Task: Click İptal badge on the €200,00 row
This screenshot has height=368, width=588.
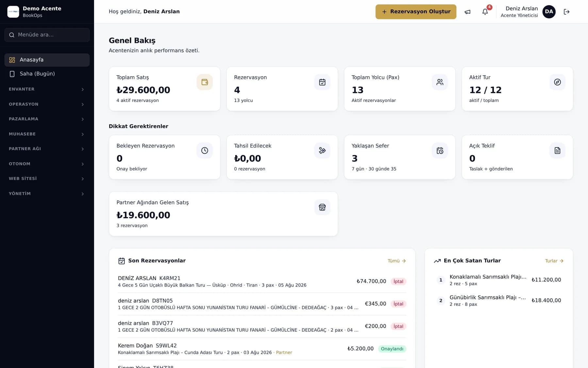Action: pos(398,326)
